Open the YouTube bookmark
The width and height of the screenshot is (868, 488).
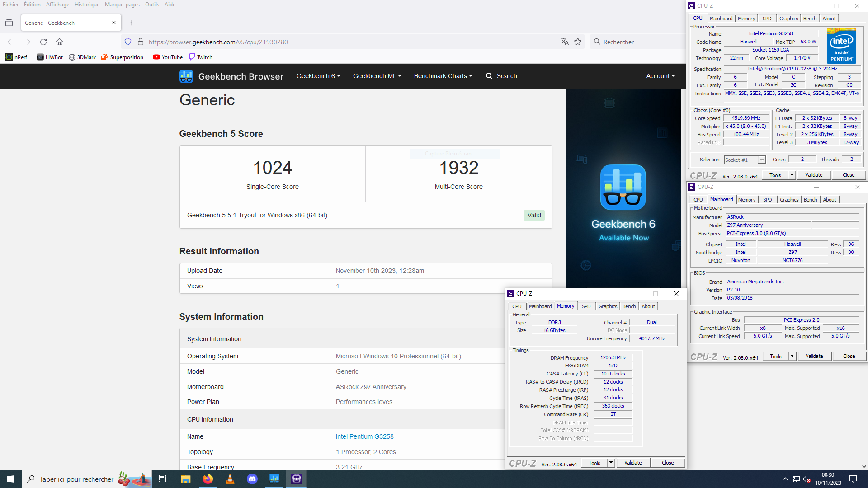coord(168,57)
